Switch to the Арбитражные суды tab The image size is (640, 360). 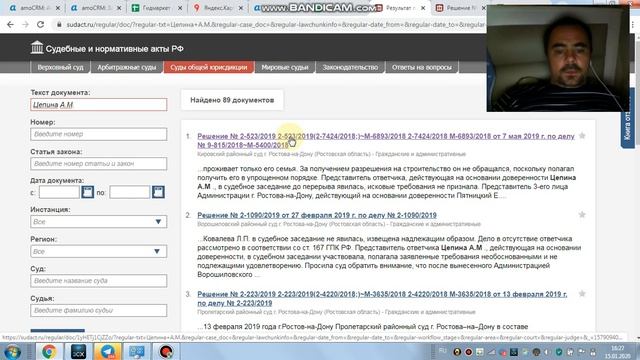127,67
